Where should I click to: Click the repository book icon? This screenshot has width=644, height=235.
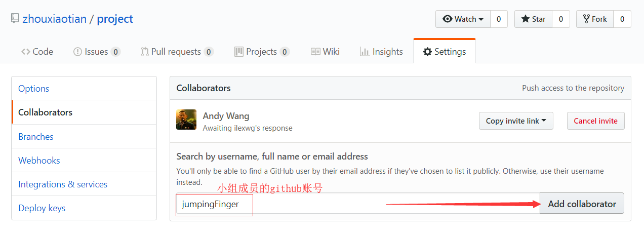point(15,19)
